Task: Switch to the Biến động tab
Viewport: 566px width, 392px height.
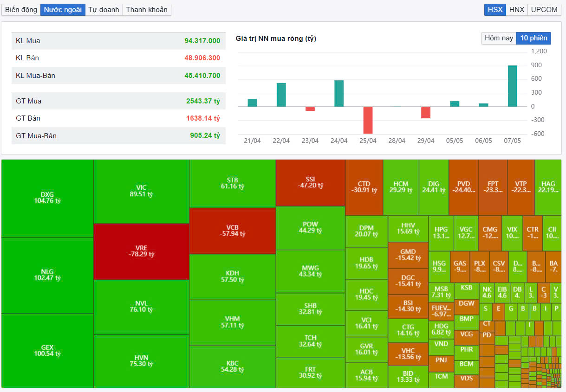Action: click(x=21, y=10)
